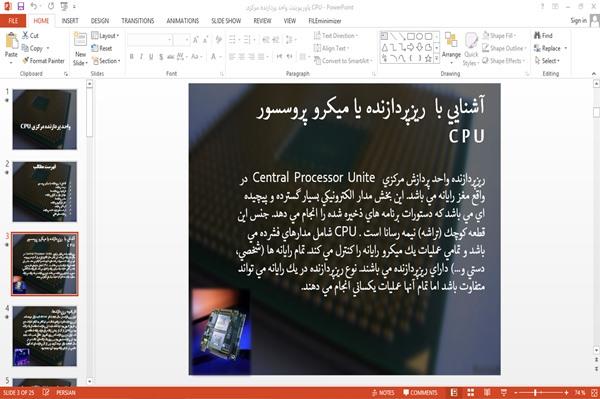Select slide 1 thumbnail

(x=44, y=119)
